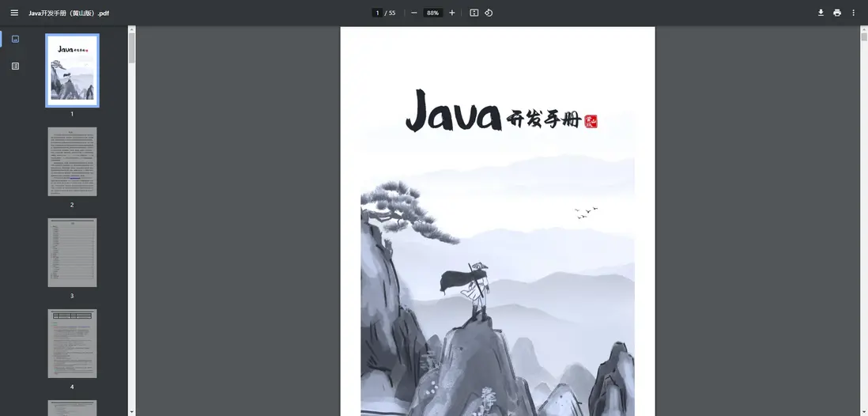Click the '/ 55' total page count

391,13
